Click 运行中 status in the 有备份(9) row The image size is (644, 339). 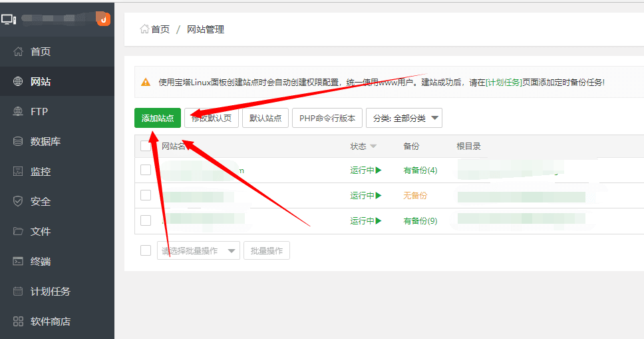362,221
